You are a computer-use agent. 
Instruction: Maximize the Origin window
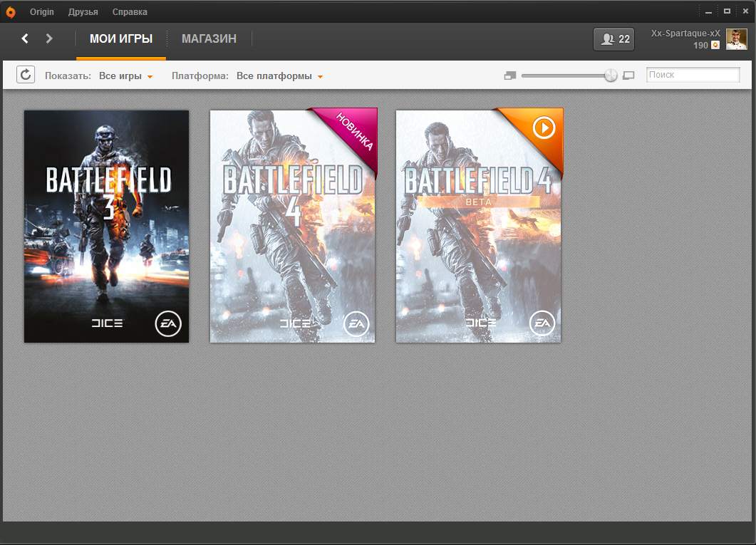(x=727, y=11)
